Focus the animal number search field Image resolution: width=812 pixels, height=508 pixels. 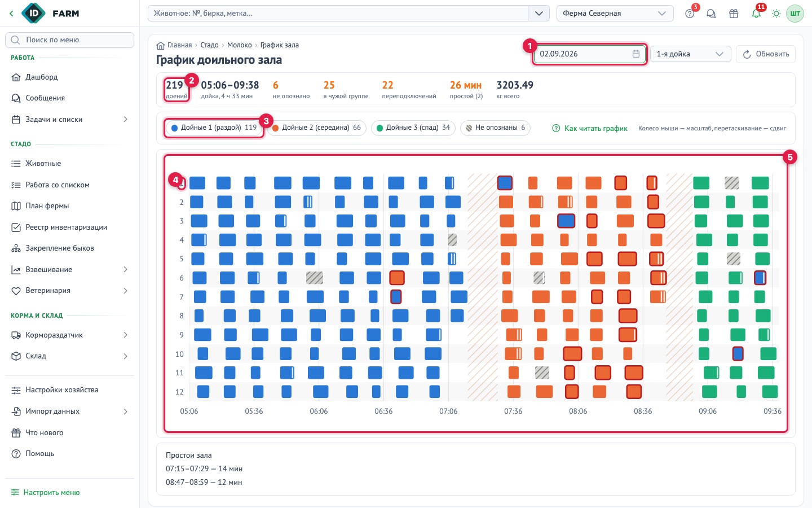(x=338, y=14)
